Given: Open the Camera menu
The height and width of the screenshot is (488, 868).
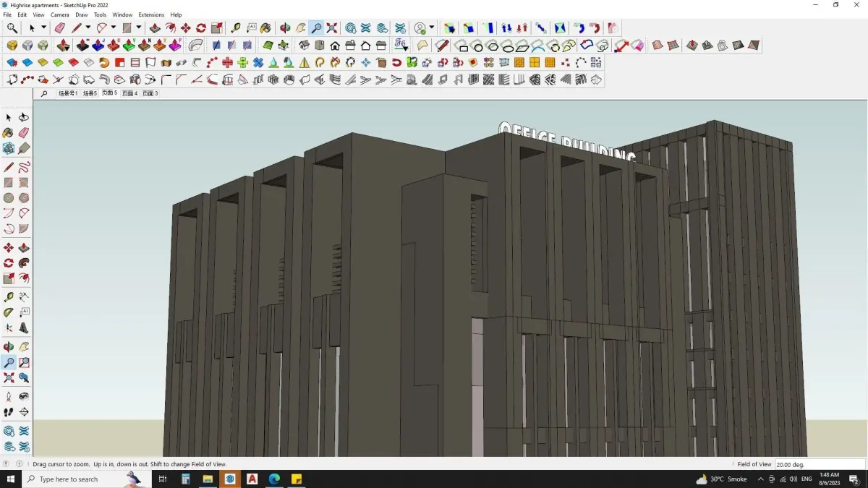Looking at the screenshot, I should coord(60,14).
